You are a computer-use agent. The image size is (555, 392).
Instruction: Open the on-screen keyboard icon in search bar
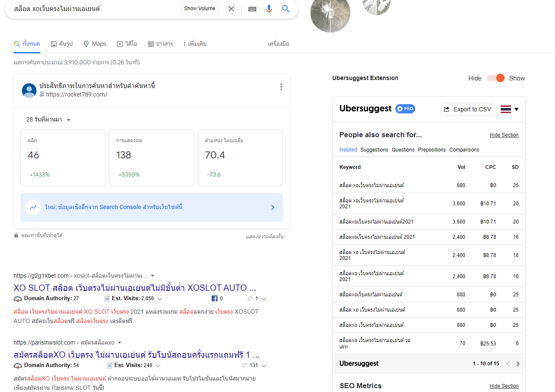click(252, 9)
